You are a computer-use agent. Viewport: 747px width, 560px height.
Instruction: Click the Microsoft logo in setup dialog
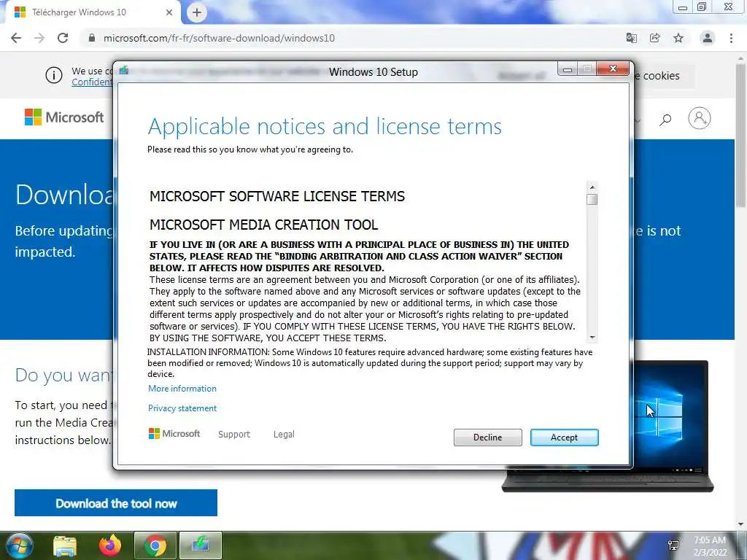click(x=174, y=434)
